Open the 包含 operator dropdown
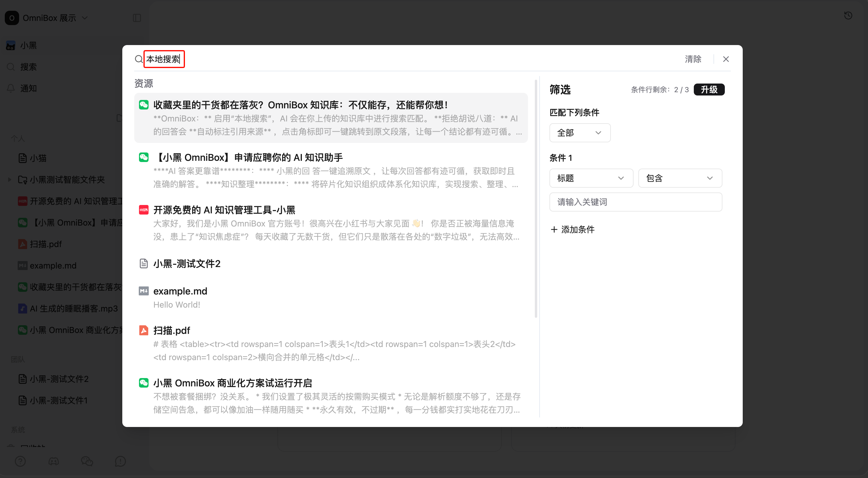 [x=680, y=178]
